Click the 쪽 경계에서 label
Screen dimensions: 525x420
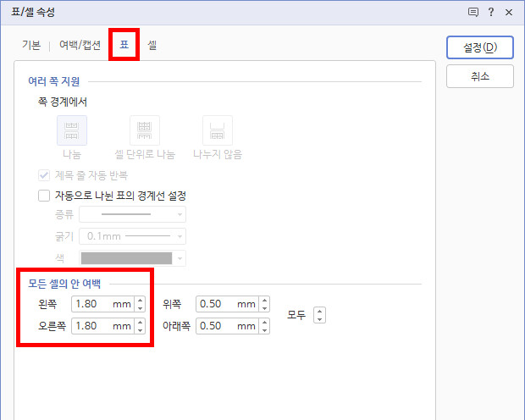[63, 102]
